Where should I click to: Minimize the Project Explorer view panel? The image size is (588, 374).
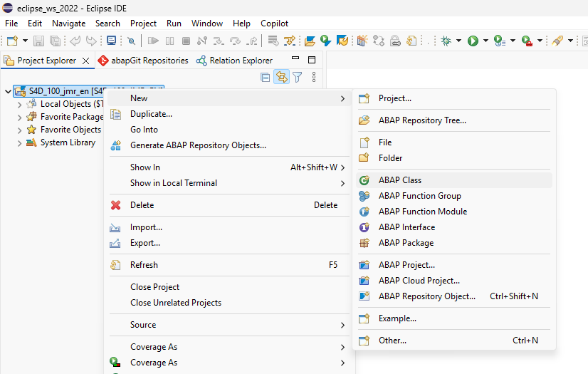point(295,58)
